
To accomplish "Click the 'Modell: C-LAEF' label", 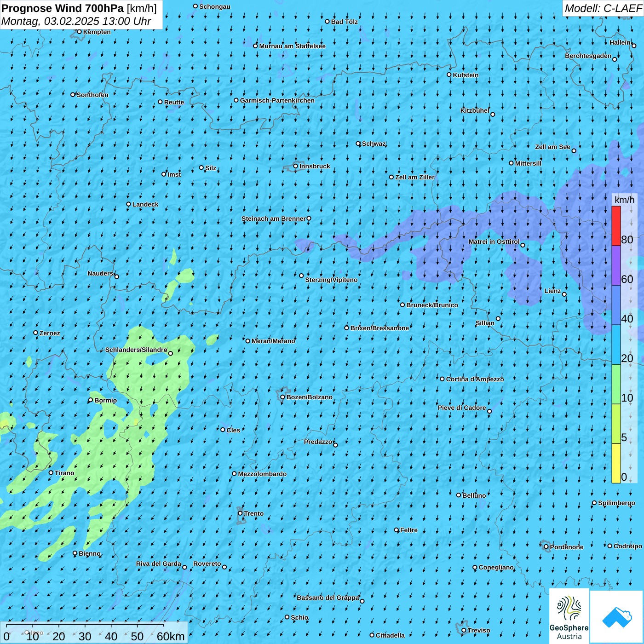I will click(x=603, y=8).
